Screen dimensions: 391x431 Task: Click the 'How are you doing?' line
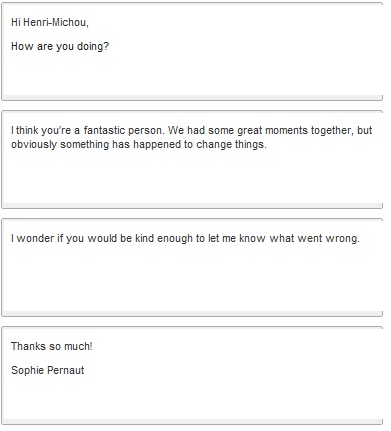click(60, 46)
